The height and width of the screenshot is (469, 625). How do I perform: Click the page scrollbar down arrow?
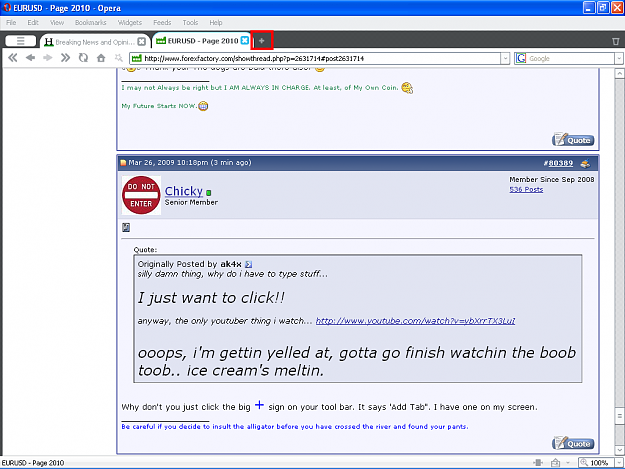coord(619,450)
